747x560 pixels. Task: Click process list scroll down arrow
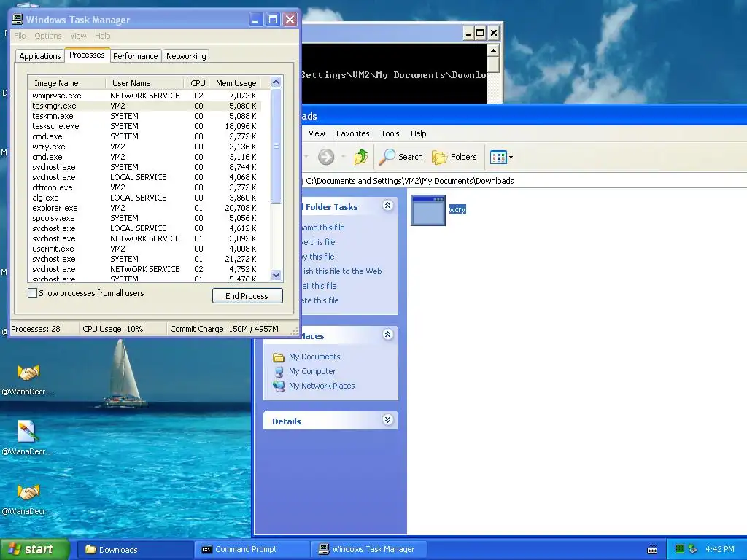click(276, 275)
